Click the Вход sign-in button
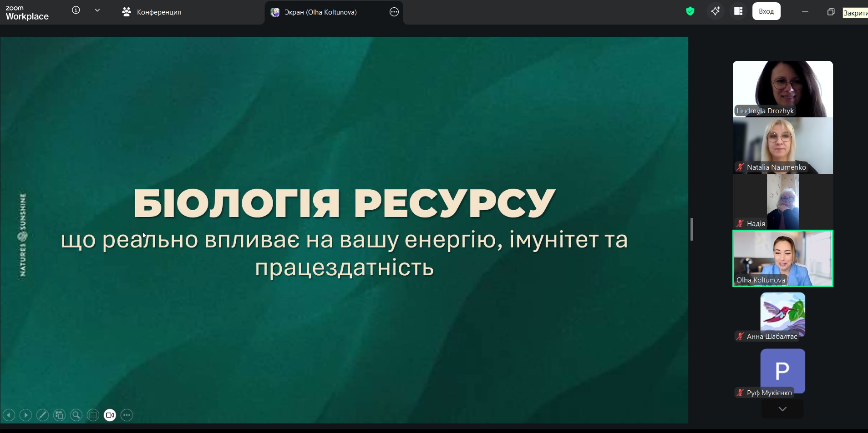This screenshot has width=868, height=433. (x=766, y=11)
